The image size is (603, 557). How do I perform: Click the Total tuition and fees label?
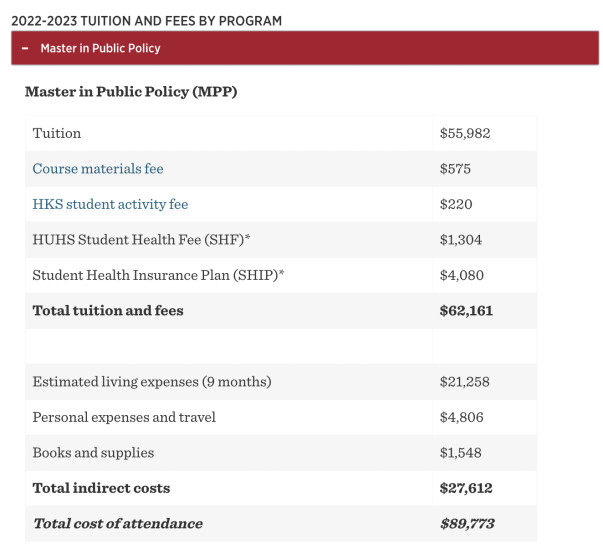coord(108,311)
